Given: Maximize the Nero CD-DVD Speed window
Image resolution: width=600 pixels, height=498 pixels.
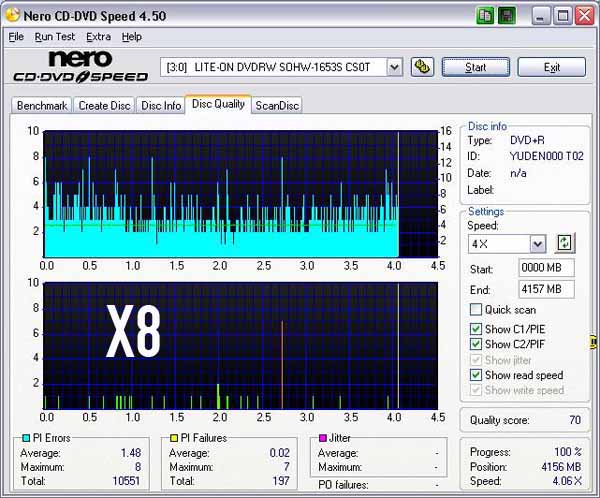Looking at the screenshot, I should click(562, 16).
